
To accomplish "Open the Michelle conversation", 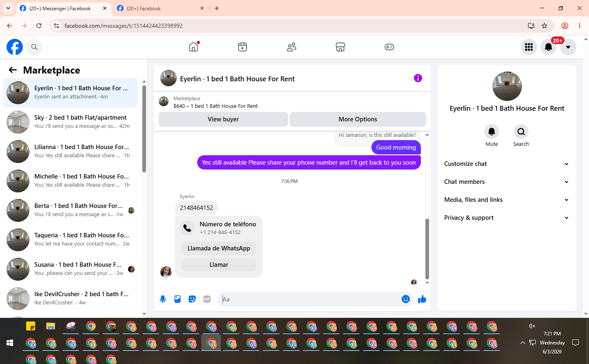I will 70,181.
